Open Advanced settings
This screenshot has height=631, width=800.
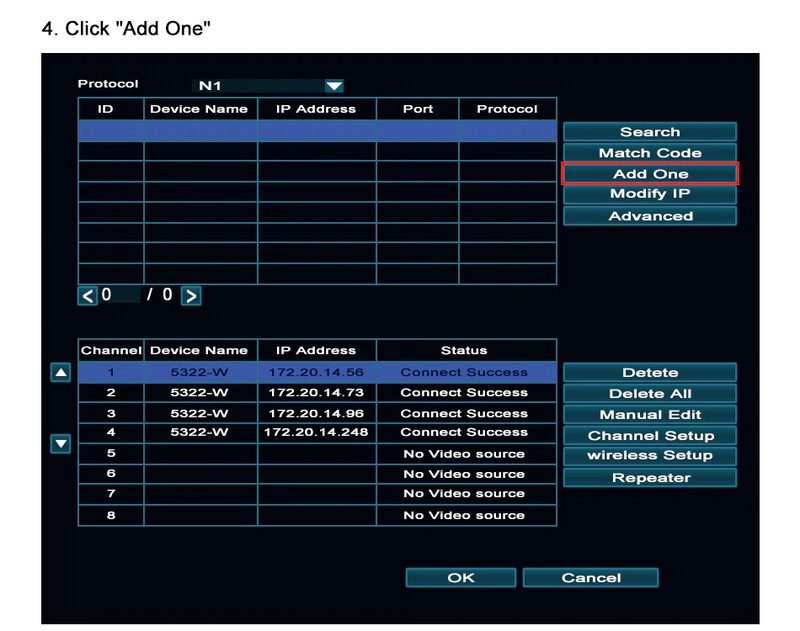[x=649, y=216]
